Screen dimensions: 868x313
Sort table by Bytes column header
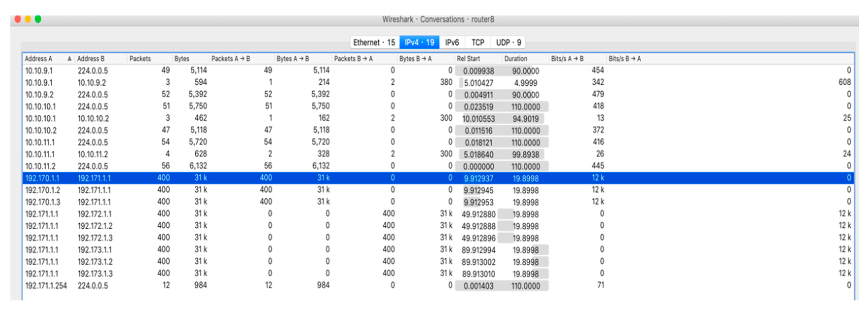click(182, 59)
